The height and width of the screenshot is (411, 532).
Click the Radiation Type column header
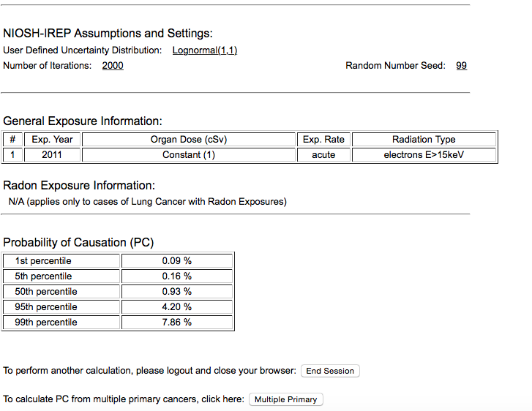pyautogui.click(x=424, y=140)
